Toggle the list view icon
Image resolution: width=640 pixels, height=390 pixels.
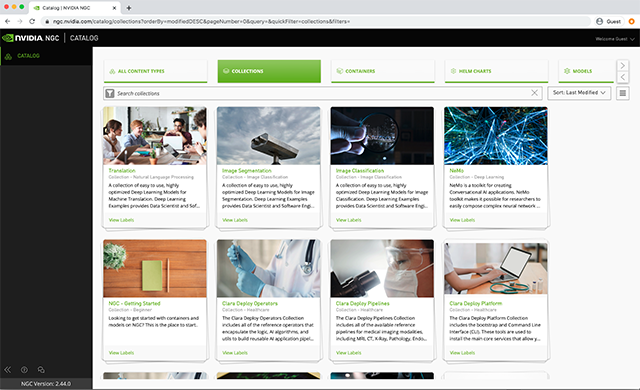[x=622, y=93]
